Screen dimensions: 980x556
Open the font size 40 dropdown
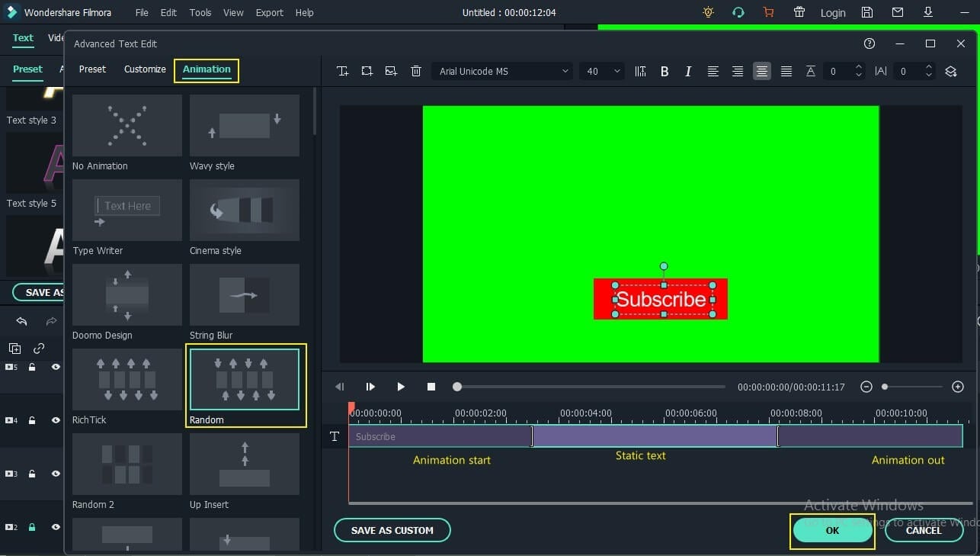pos(602,71)
